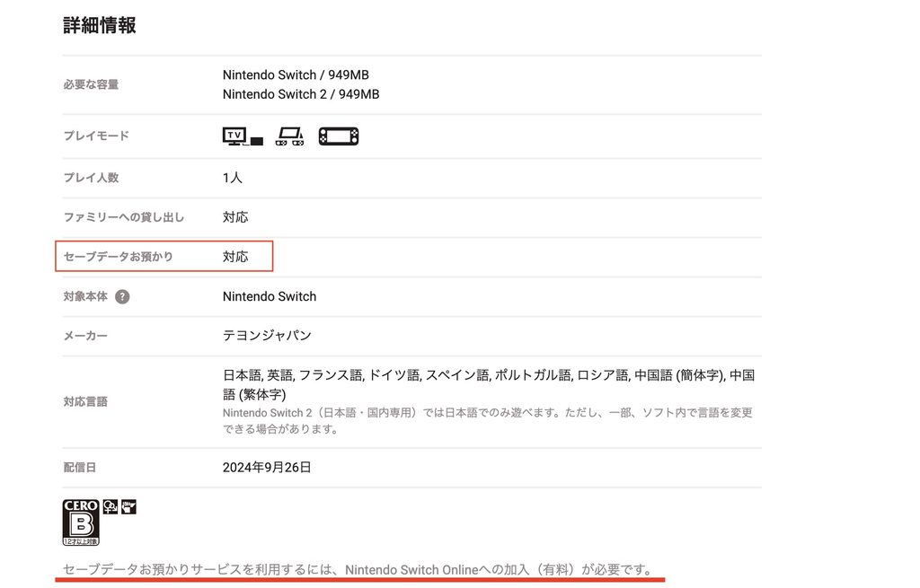This screenshot has width=920, height=588.
Task: Select 対応 in the ファミリーへの貸し出し row
Action: (235, 217)
